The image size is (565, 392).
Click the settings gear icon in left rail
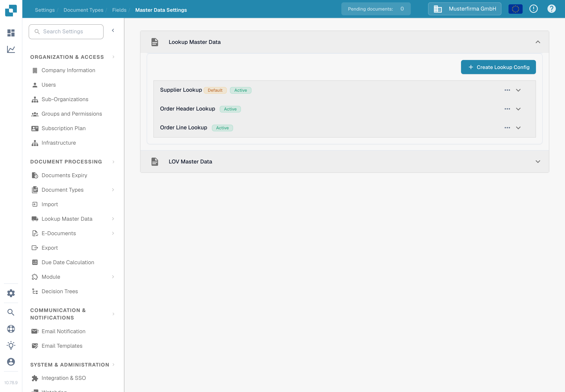[x=11, y=293]
